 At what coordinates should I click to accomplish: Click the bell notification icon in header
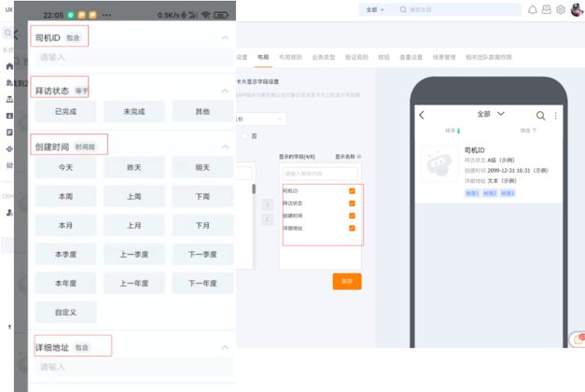tap(533, 9)
